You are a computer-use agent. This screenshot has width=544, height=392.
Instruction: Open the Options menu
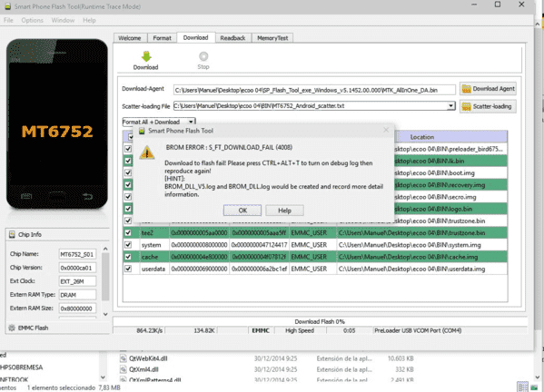tap(33, 20)
